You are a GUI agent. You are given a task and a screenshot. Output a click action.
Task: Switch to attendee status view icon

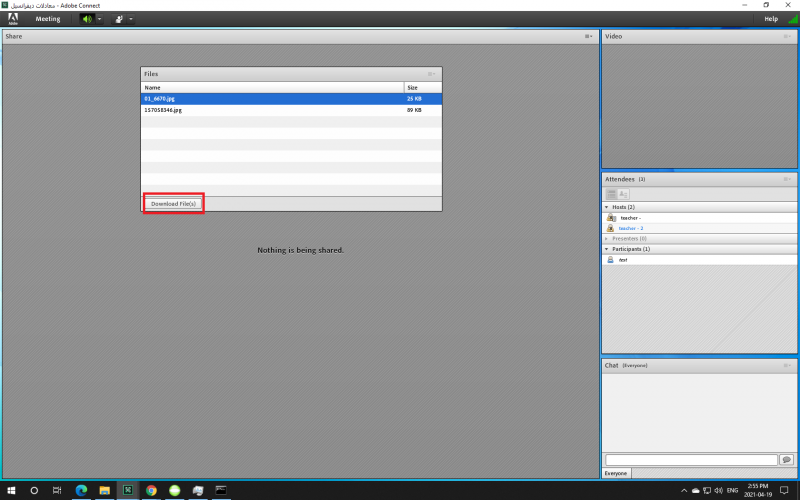point(623,193)
